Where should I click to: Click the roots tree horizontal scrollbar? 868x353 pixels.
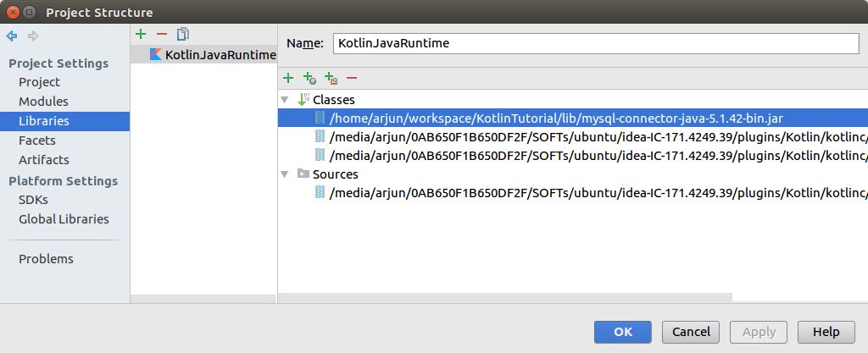[x=505, y=297]
